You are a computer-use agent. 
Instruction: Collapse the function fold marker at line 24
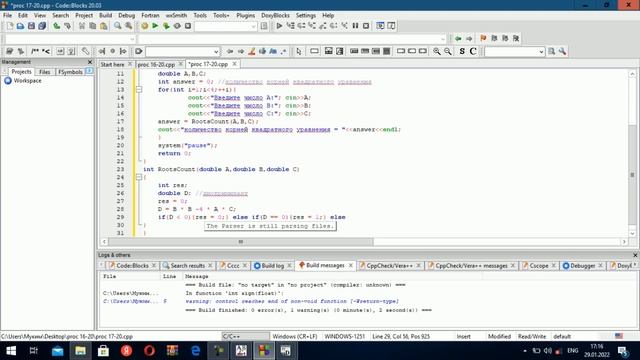point(139,177)
